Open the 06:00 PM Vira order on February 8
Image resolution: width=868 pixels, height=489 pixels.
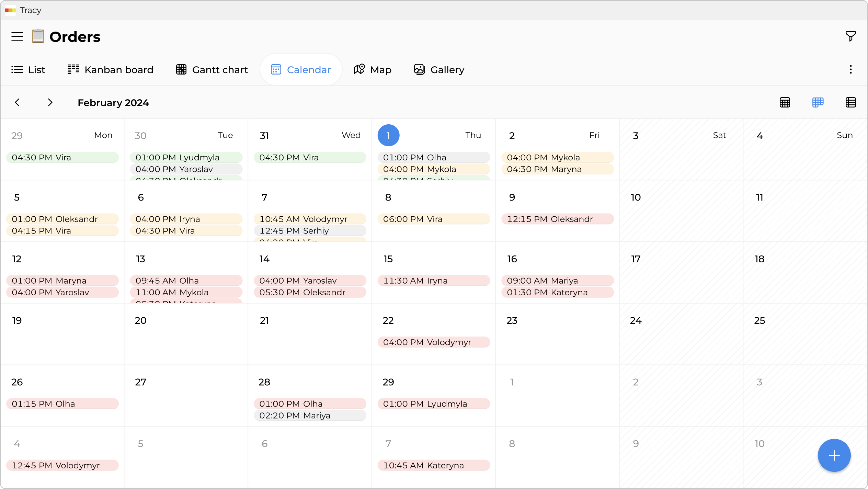433,219
